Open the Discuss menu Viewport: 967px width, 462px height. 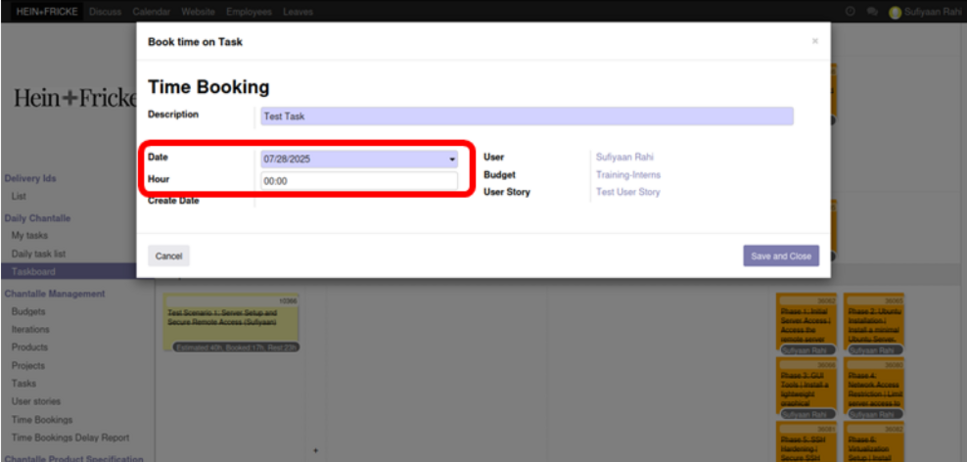click(105, 12)
